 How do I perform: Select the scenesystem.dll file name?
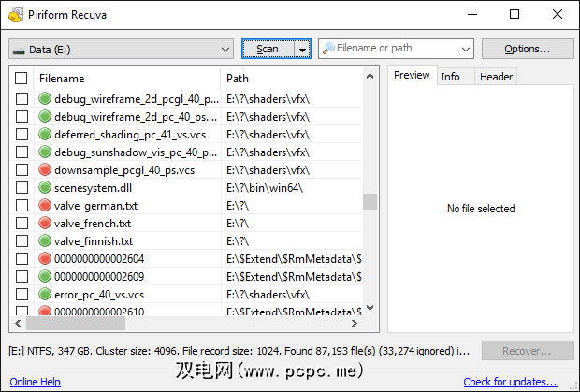click(x=93, y=188)
